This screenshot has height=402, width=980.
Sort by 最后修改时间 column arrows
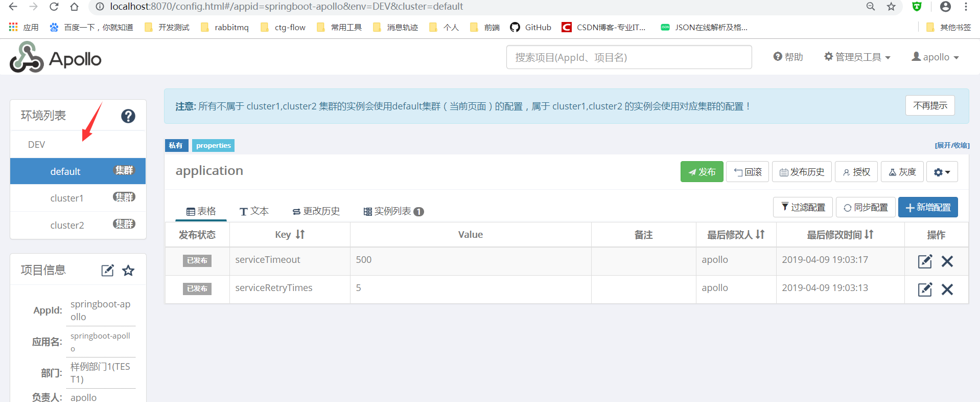pyautogui.click(x=869, y=234)
